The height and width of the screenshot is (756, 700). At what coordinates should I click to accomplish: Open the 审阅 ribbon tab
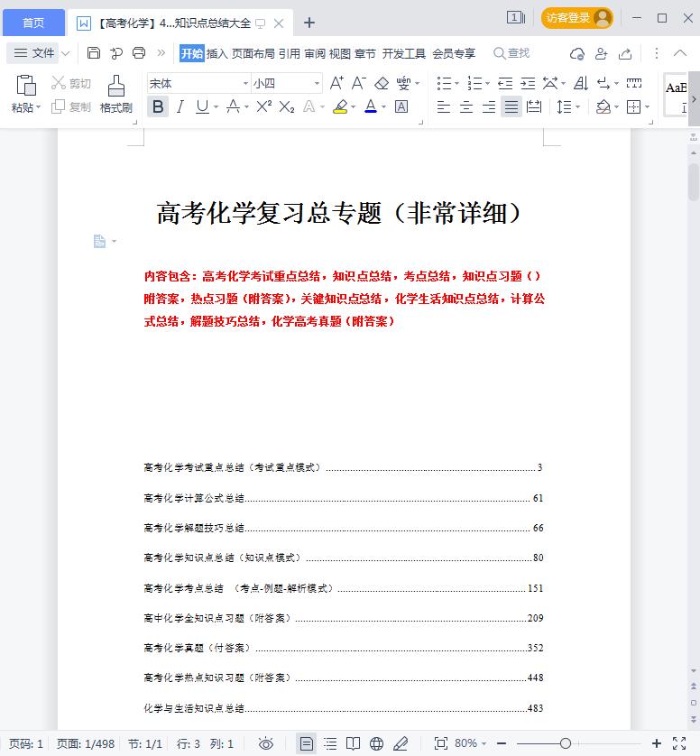point(314,53)
